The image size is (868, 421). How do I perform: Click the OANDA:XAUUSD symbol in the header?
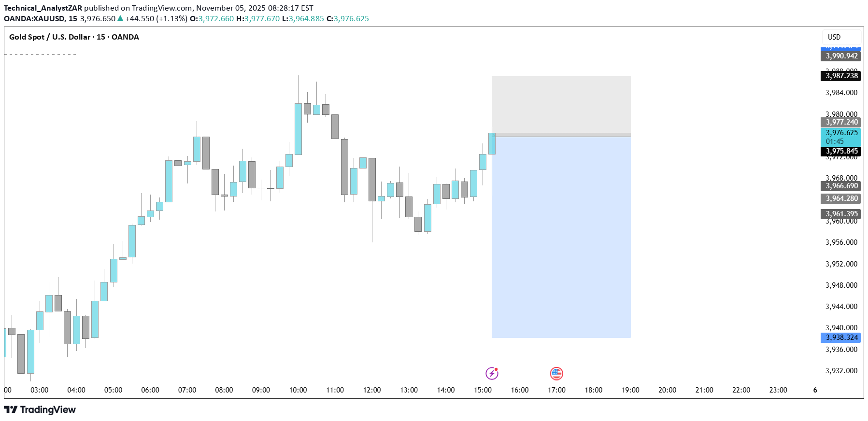(34, 19)
